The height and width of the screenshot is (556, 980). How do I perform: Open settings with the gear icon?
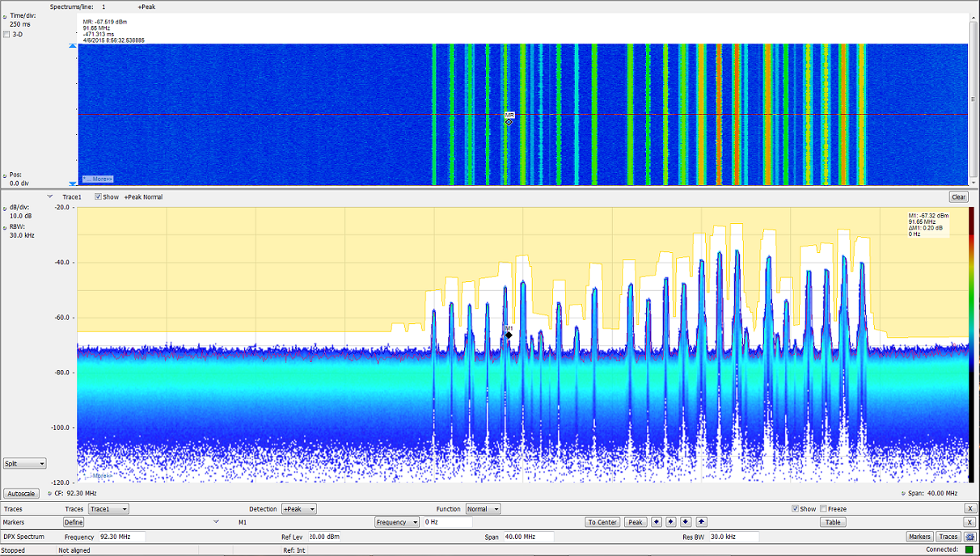[x=969, y=537]
